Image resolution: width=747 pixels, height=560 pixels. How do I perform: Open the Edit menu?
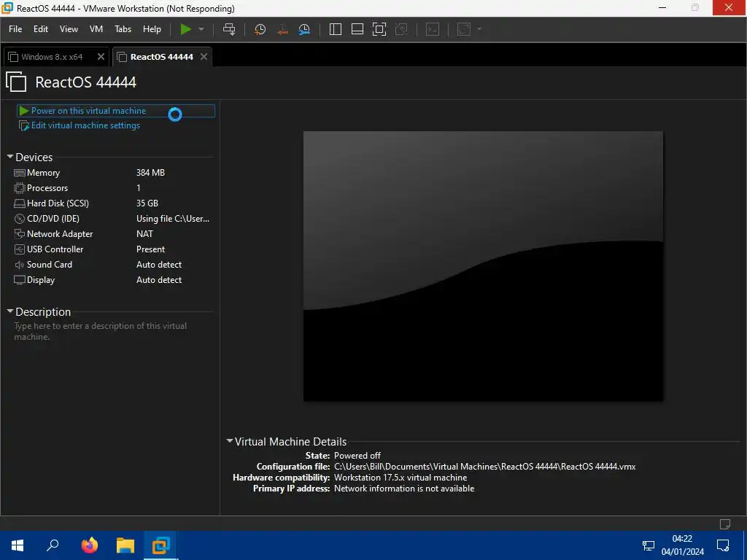click(x=41, y=29)
